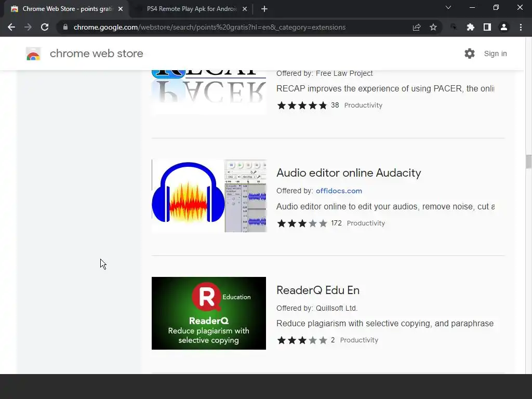Click the dimmed extension icon next to puzzle piece
The width and height of the screenshot is (532, 399).
point(454,27)
